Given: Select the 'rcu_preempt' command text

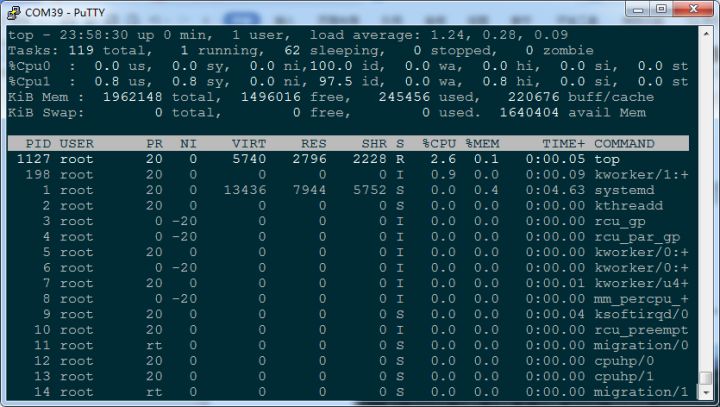Looking at the screenshot, I should 641,330.
